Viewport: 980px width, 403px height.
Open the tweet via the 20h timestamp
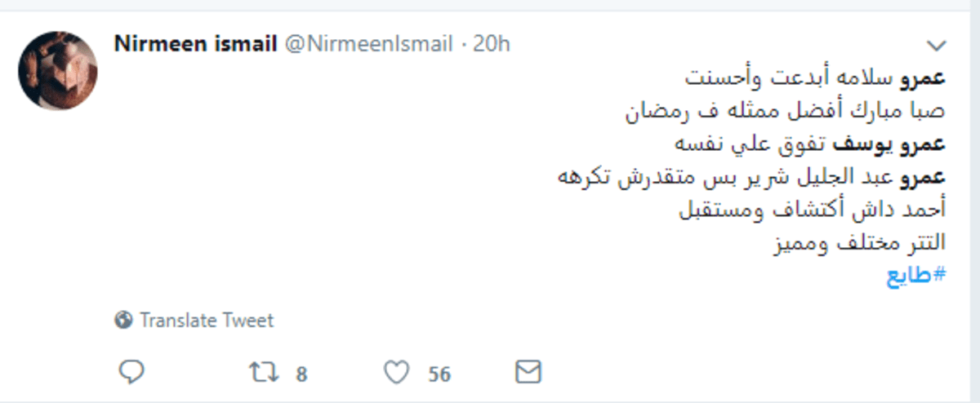click(x=492, y=44)
